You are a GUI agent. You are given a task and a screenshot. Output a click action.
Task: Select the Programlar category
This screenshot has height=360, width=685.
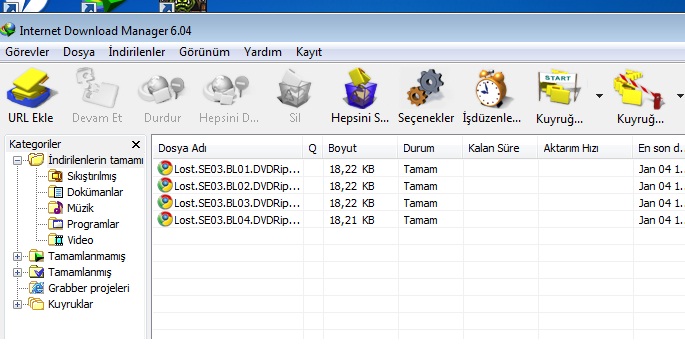[93, 224]
